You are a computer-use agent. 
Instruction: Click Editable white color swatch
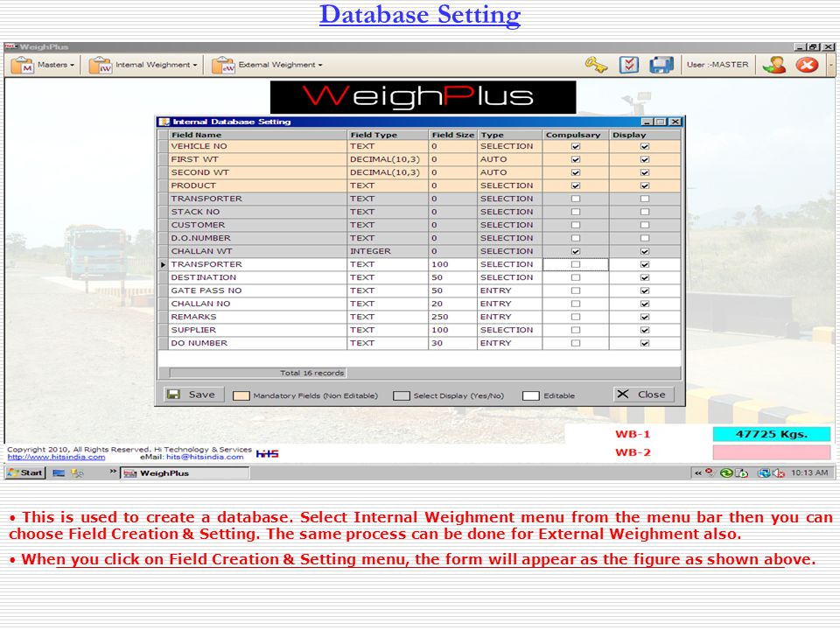pos(531,395)
